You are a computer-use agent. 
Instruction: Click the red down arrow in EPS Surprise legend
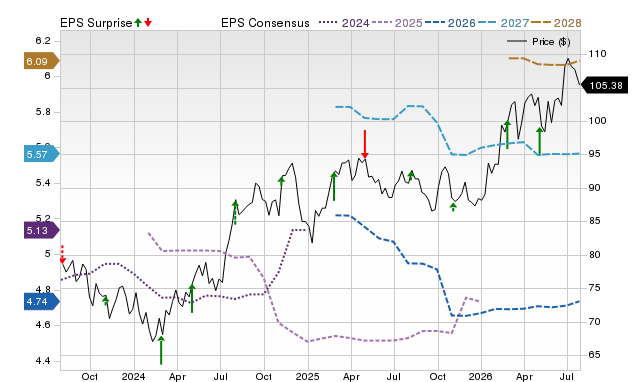coord(148,22)
